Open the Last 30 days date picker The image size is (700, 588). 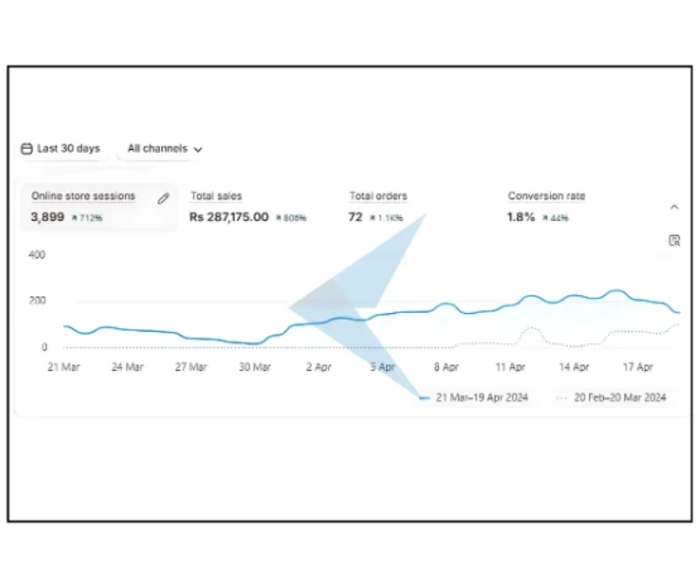62,148
